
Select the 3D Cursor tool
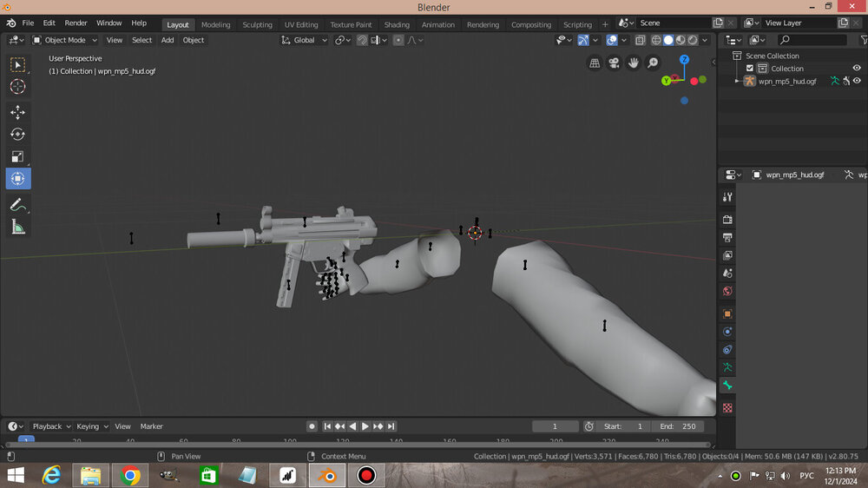17,87
